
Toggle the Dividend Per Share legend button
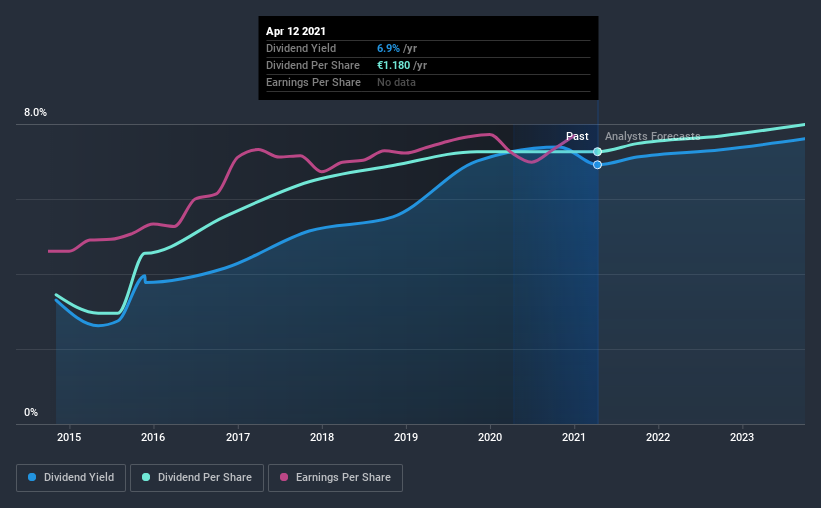197,478
